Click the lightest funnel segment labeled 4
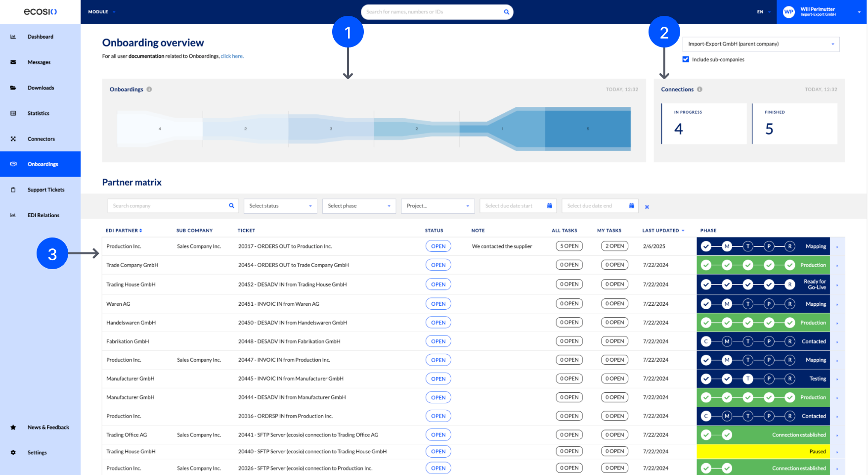Image resolution: width=868 pixels, height=475 pixels. tap(160, 129)
